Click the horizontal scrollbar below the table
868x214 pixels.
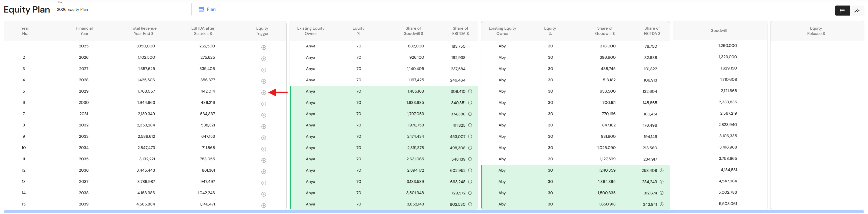[434, 212]
